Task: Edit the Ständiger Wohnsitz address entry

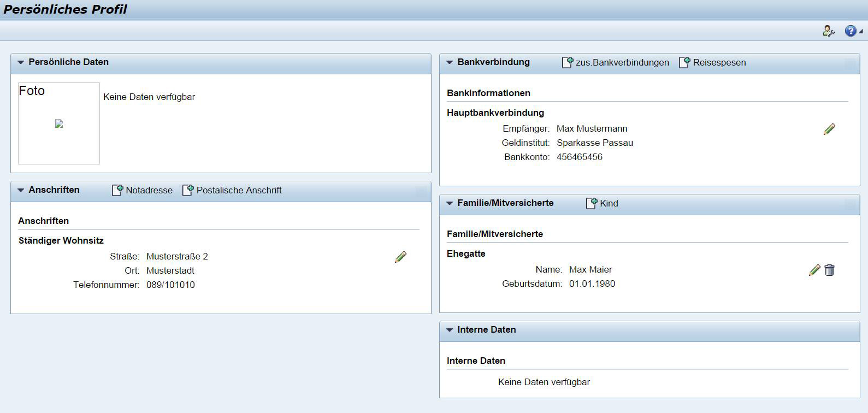Action: coord(400,257)
